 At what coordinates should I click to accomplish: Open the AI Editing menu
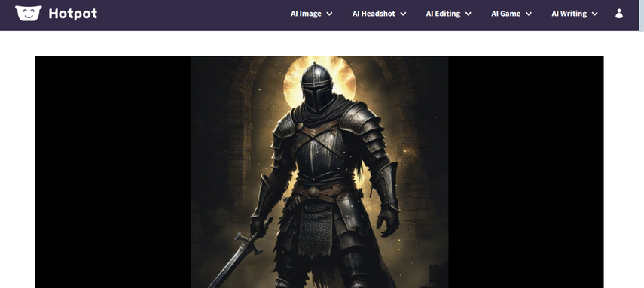pyautogui.click(x=443, y=14)
